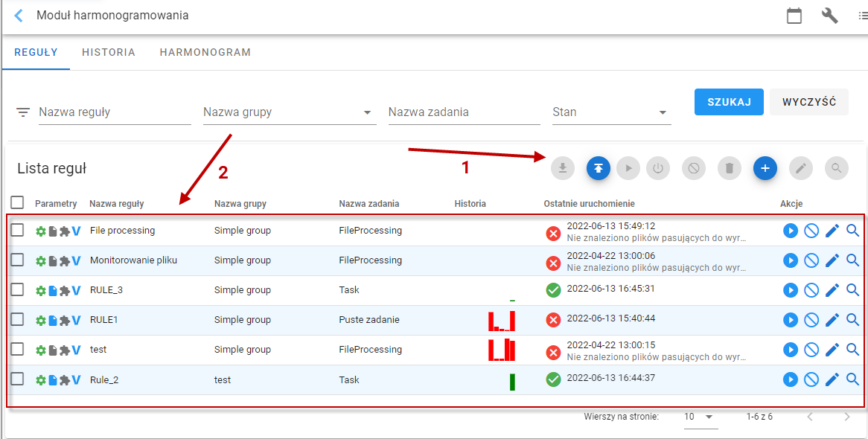Edit the RULE_3 rule
Image resolution: width=868 pixels, height=439 pixels.
(832, 290)
